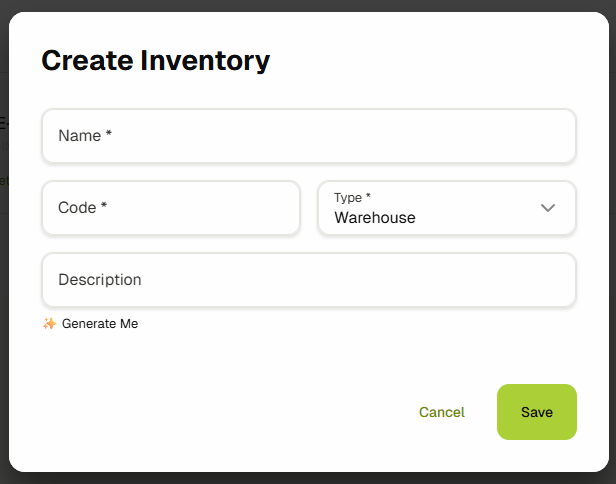This screenshot has height=484, width=616.
Task: Open the Type combo box
Action: (446, 208)
